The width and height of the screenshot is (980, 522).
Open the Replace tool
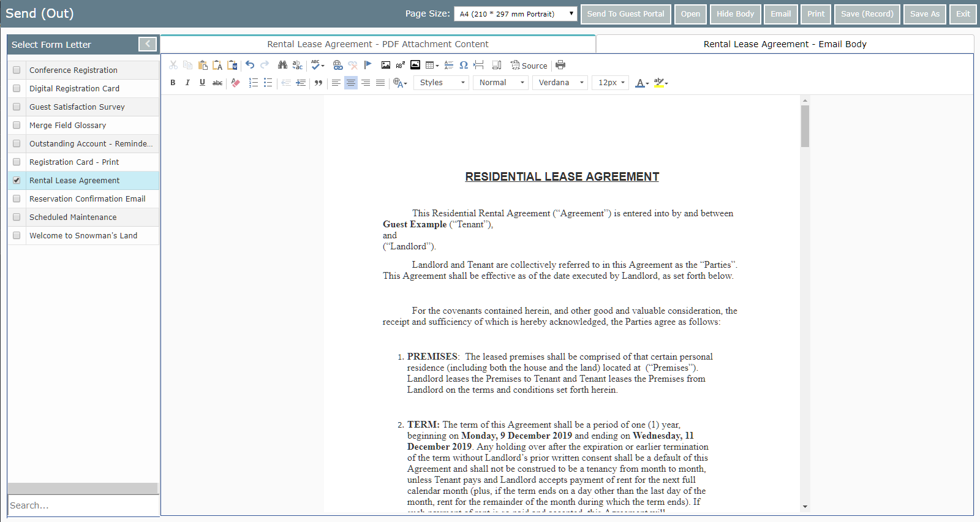pos(297,65)
